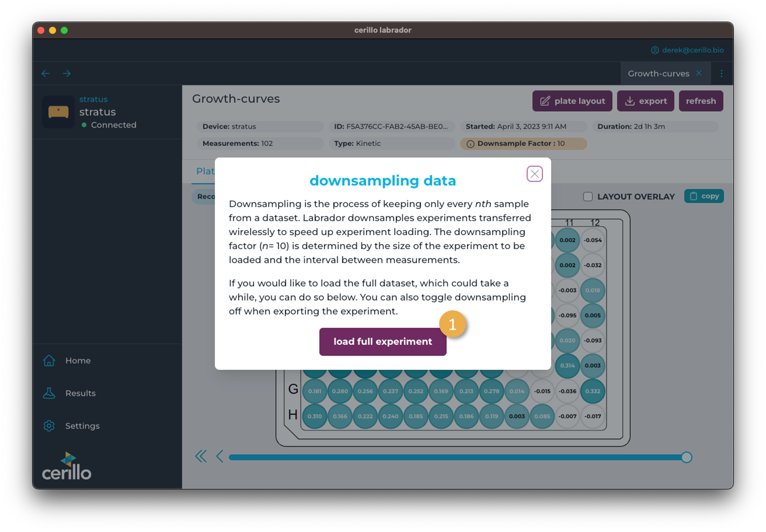Viewport: 766px width, 532px height.
Task: Click the back navigation arrow
Action: click(46, 73)
